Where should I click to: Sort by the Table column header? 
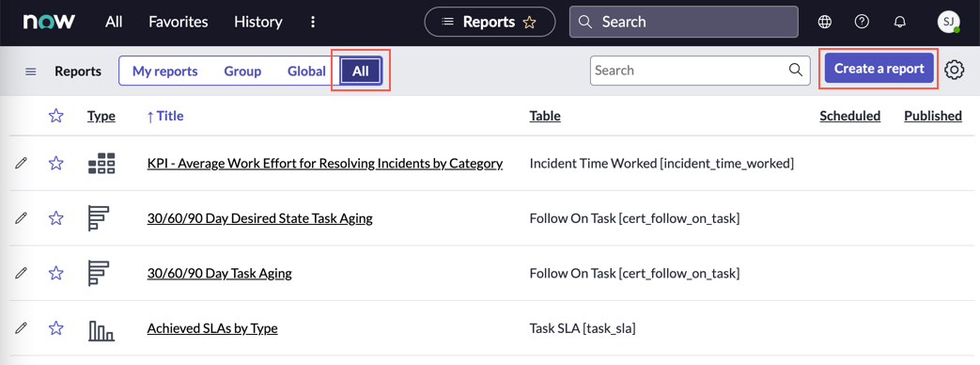click(x=545, y=116)
